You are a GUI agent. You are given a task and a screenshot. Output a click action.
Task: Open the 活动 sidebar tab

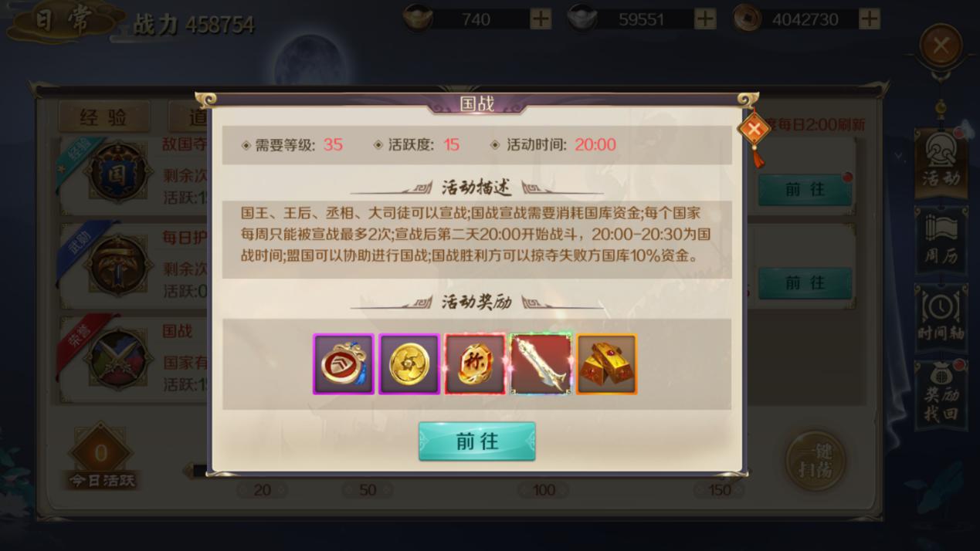[941, 161]
